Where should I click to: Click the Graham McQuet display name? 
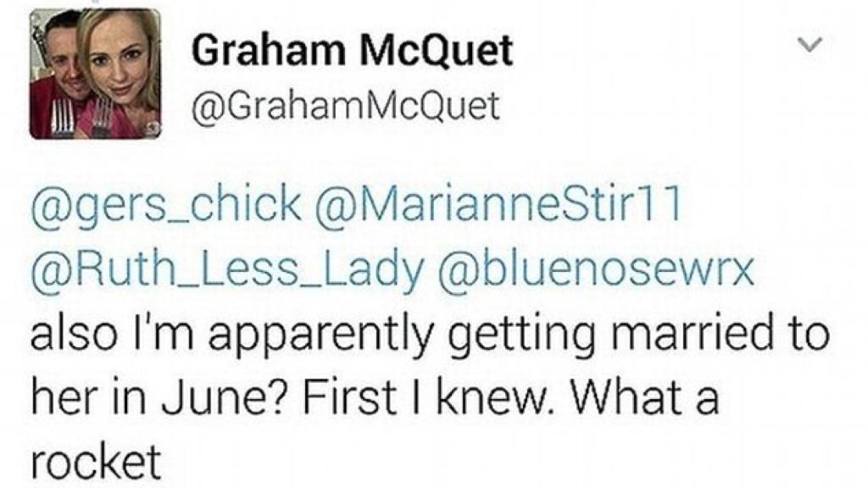(x=352, y=51)
